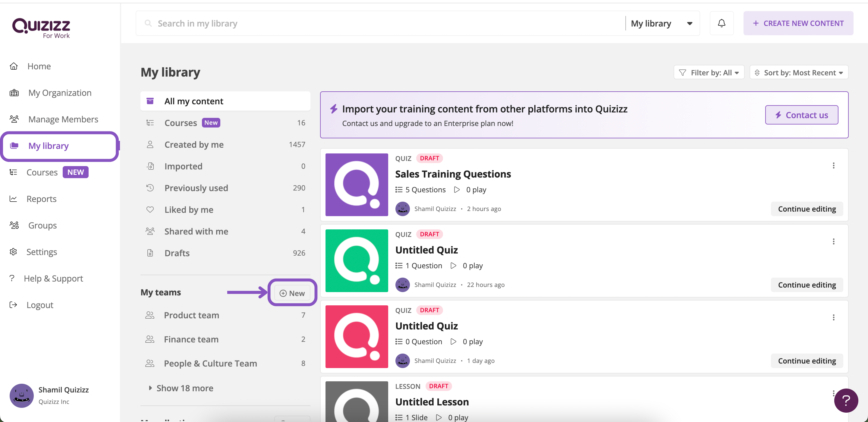Select Created by me category

(x=194, y=145)
